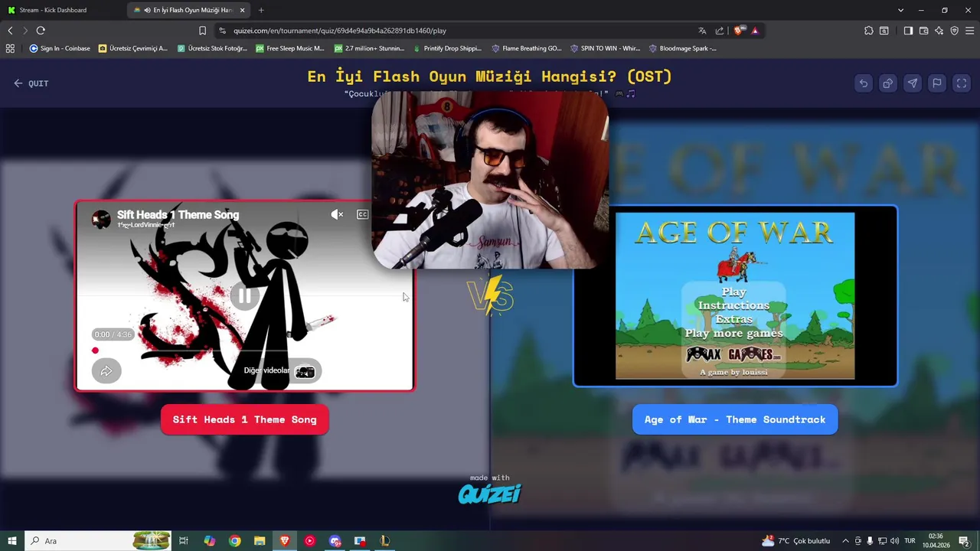Screen dimensions: 980x551
Task: Click the Brave Rewards triangle icon
Action: click(755, 31)
